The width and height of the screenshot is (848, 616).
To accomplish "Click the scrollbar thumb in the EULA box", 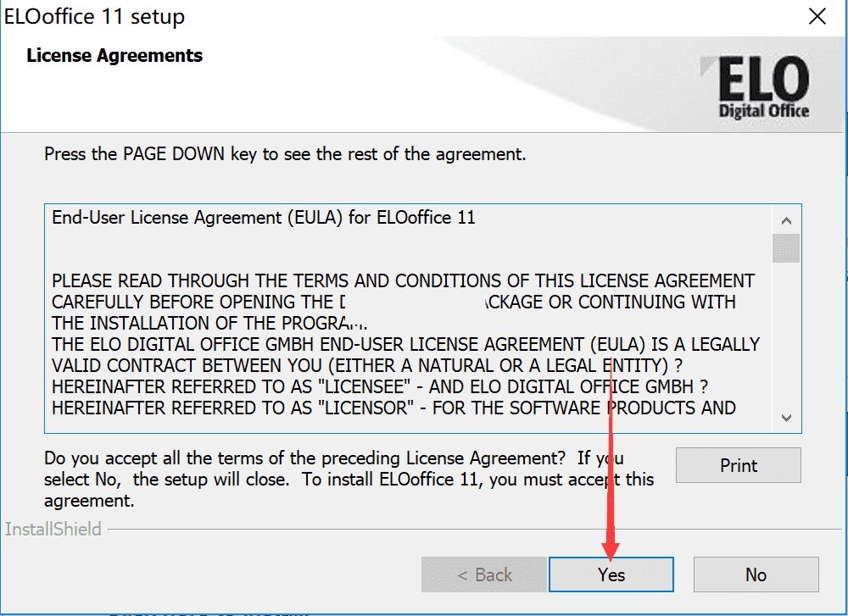I will [x=786, y=248].
